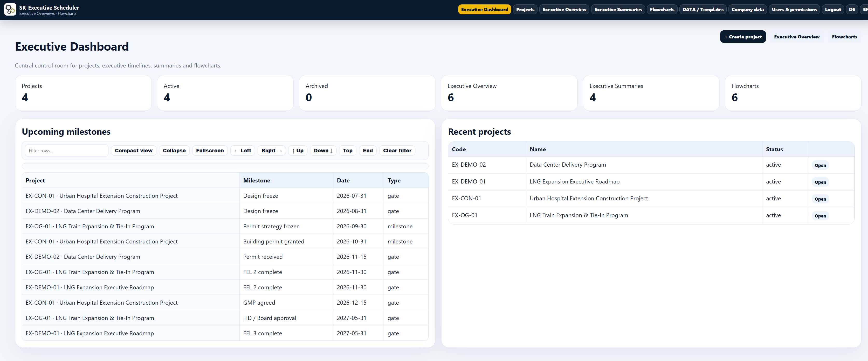Viewport: 868px width, 361px height.
Task: Click the Left arrow navigation button
Action: point(243,151)
